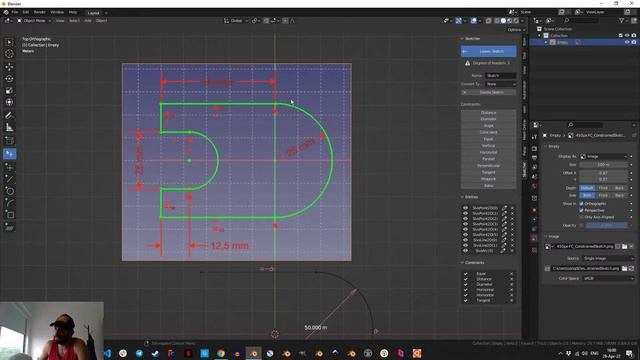Open the Source Single Image dropdown
Screen dimensions: 640x360
tap(607, 258)
